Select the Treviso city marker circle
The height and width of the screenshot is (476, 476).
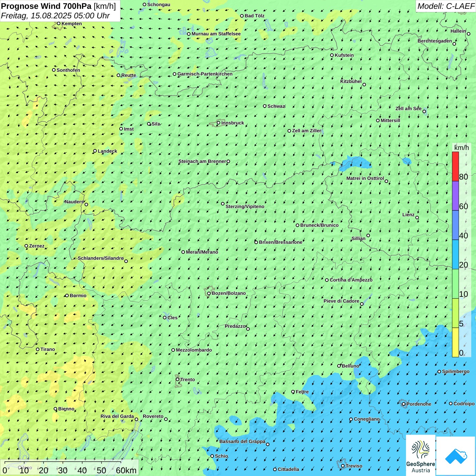(x=343, y=466)
